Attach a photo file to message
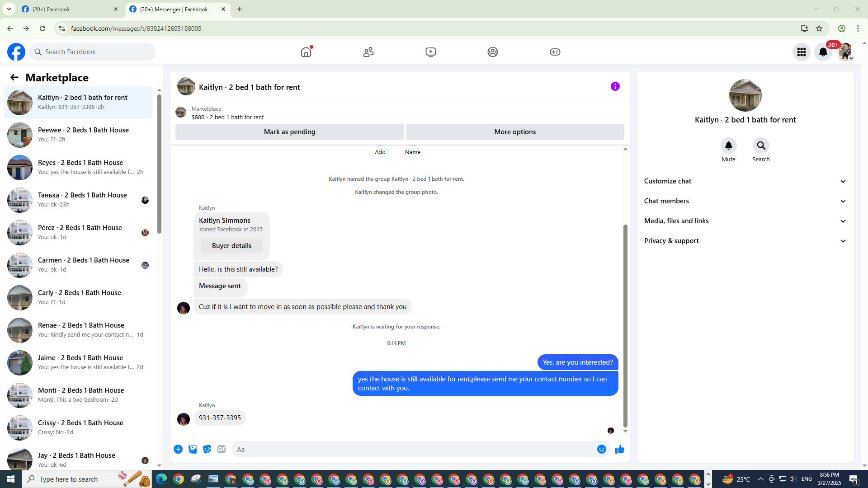 (x=193, y=449)
